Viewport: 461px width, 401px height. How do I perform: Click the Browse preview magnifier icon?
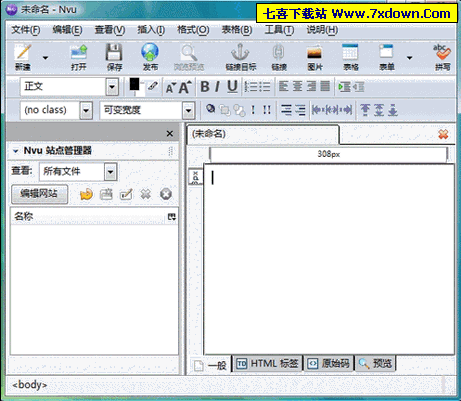(189, 53)
